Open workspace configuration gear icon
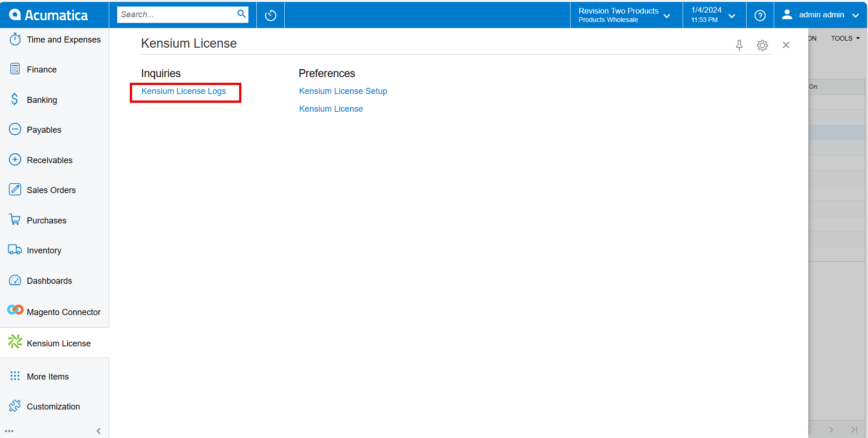868x438 pixels. (762, 45)
